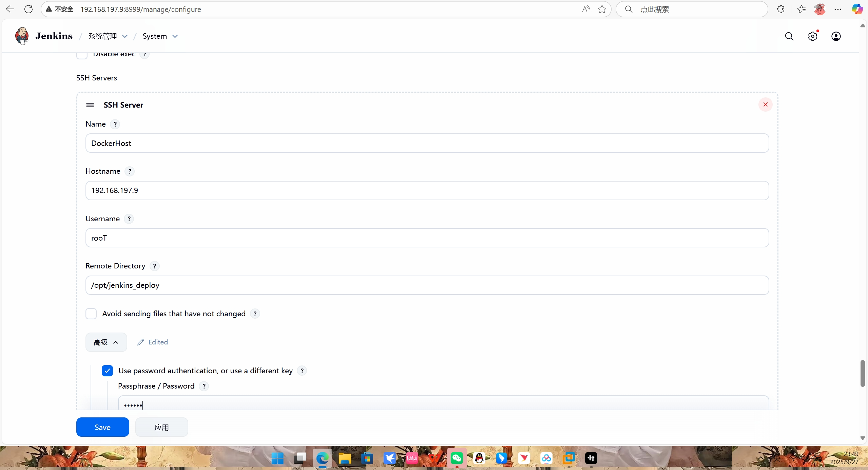Viewport: 868px width, 470px height.
Task: Open browser extensions puzzle icon
Action: point(780,9)
